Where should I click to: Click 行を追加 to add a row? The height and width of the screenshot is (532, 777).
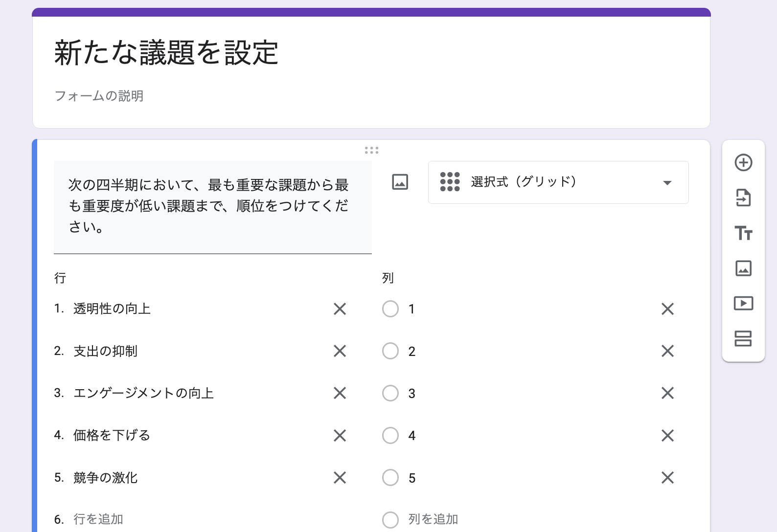98,519
